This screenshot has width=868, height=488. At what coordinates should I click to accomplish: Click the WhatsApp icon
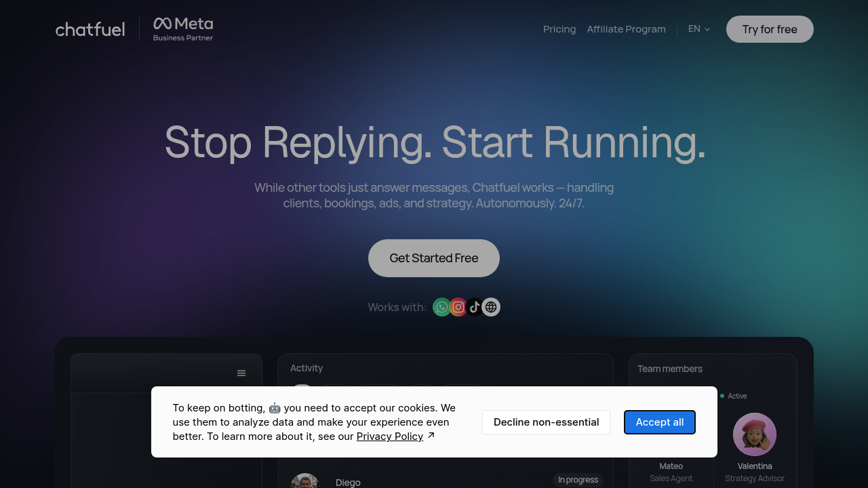point(441,307)
